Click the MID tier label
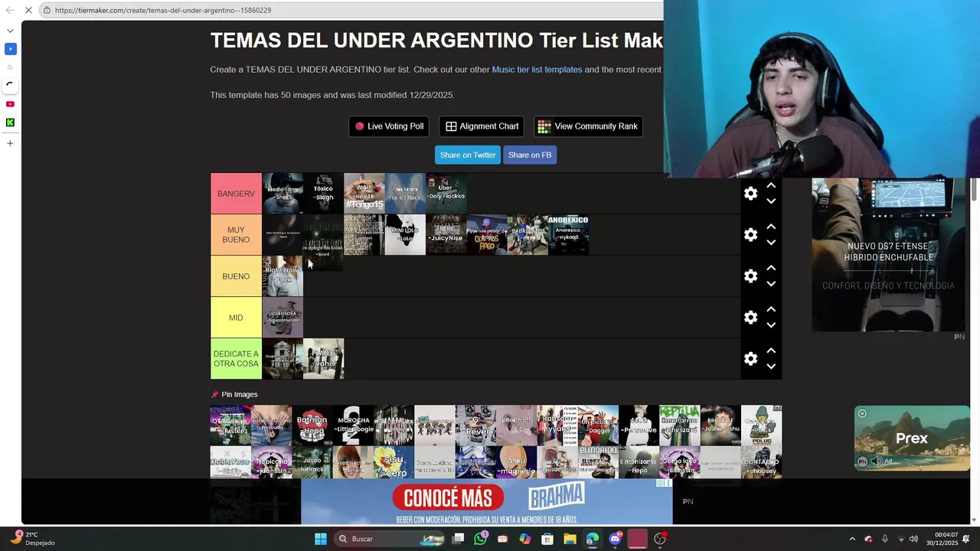Screen dimensions: 980x551 [236, 318]
